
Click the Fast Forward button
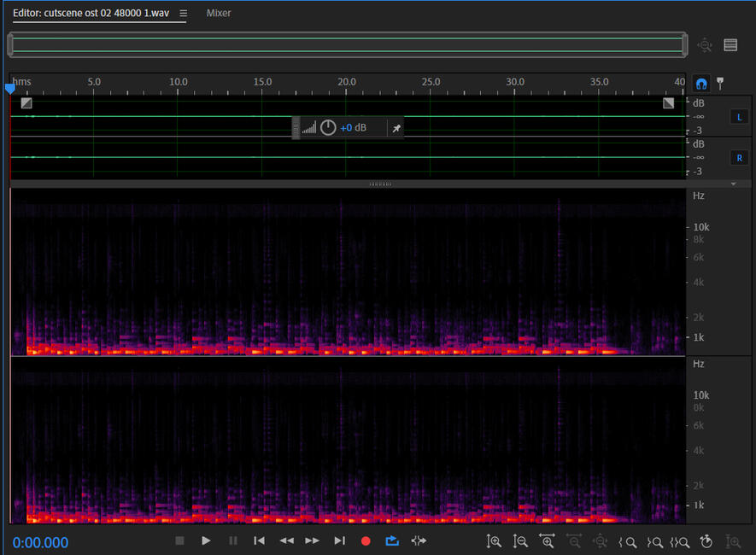[x=313, y=540]
